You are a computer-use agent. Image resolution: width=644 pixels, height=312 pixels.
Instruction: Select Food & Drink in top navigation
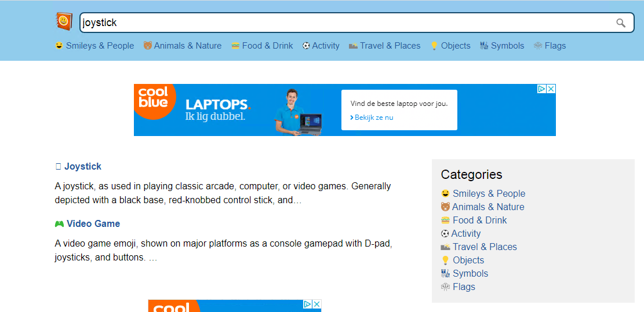pyautogui.click(x=262, y=46)
